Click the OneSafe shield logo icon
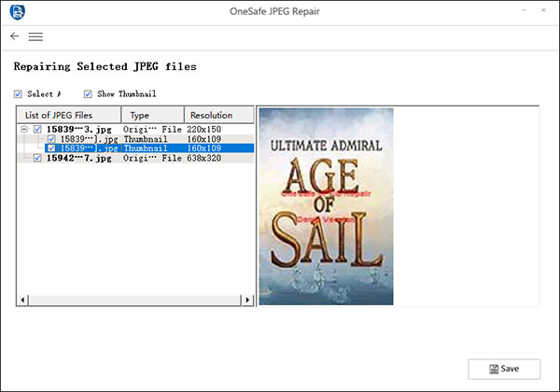 [x=17, y=12]
